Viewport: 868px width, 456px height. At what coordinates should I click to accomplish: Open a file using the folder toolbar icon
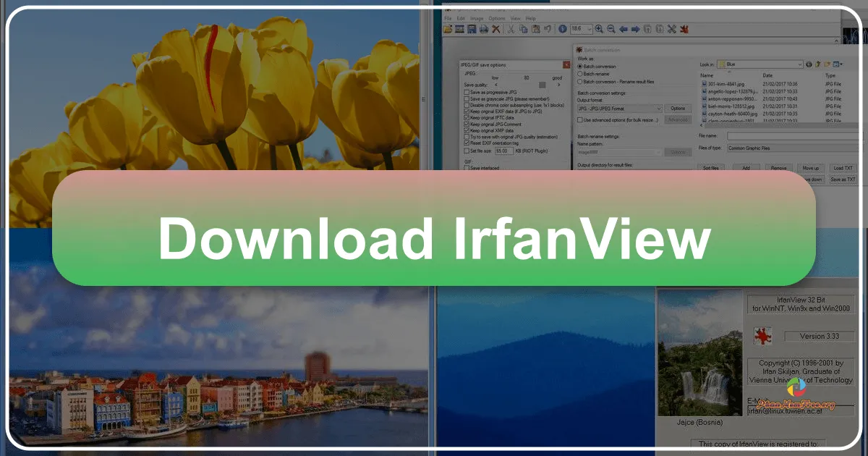pos(448,29)
